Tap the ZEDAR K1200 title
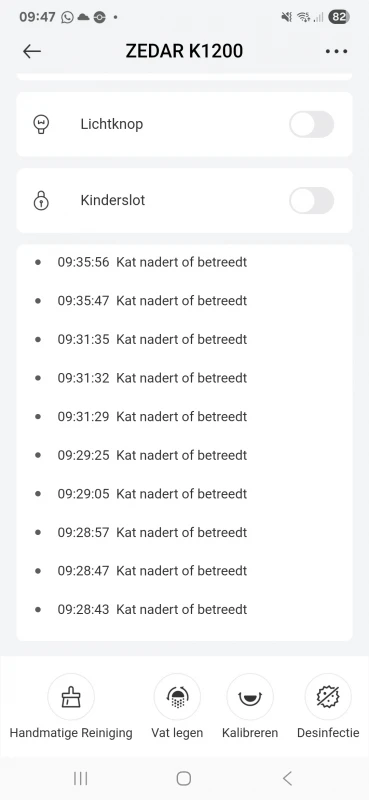 coord(184,51)
